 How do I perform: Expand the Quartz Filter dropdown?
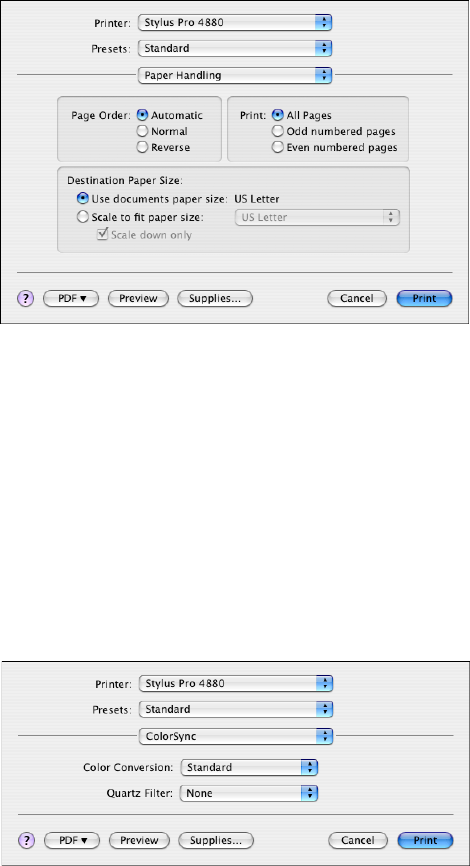250,793
